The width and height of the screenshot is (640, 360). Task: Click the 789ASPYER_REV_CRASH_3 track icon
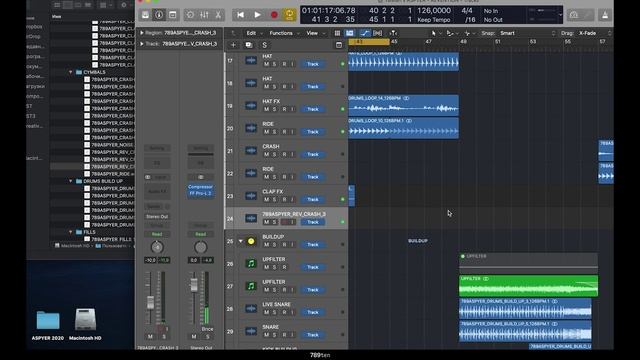click(251, 218)
